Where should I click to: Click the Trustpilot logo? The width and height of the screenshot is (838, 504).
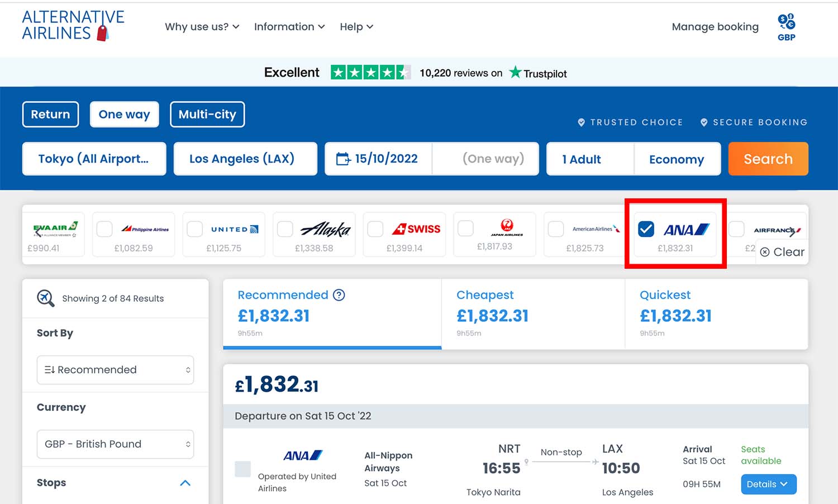[538, 73]
